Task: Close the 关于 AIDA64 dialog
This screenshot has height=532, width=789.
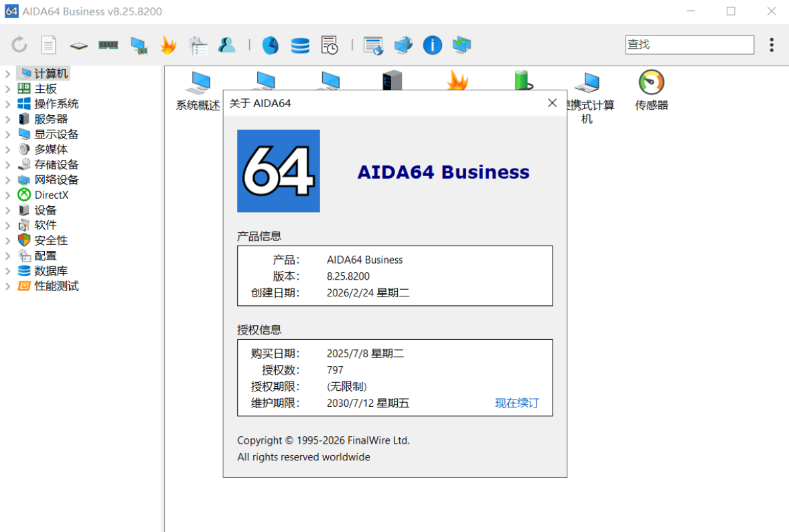Action: (x=551, y=103)
